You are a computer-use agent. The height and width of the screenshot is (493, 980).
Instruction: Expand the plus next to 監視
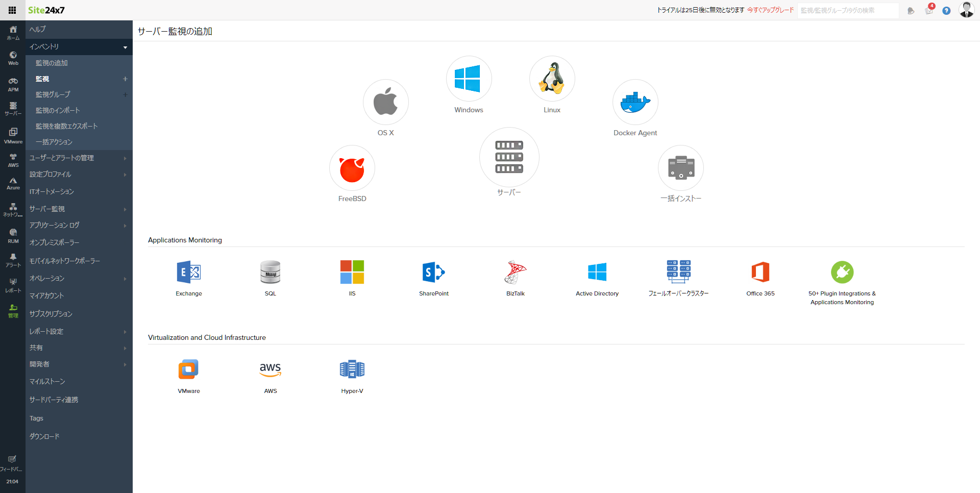click(x=125, y=79)
